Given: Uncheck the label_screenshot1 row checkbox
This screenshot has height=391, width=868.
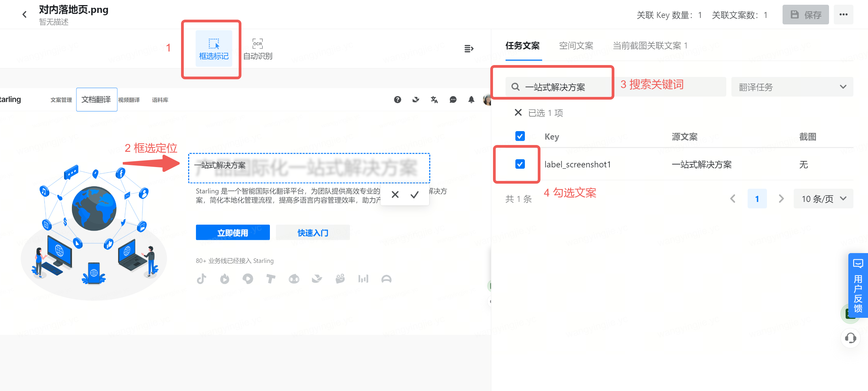Looking at the screenshot, I should point(520,164).
